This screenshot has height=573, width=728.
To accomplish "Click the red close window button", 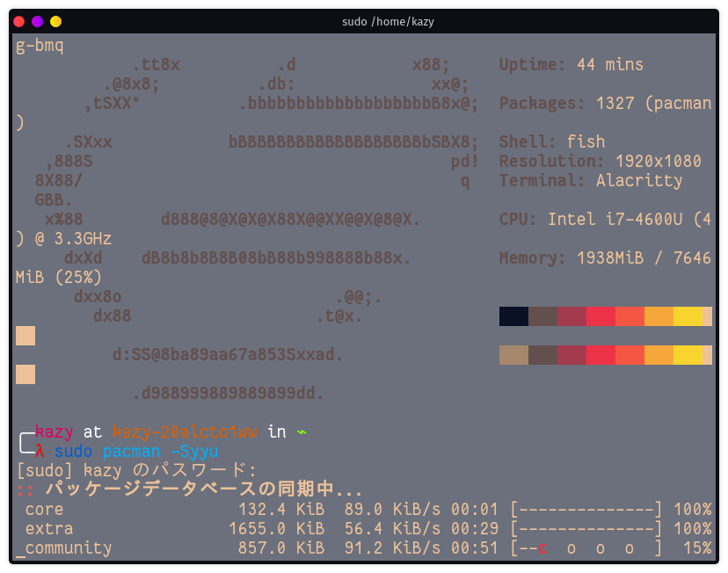I will coord(18,21).
